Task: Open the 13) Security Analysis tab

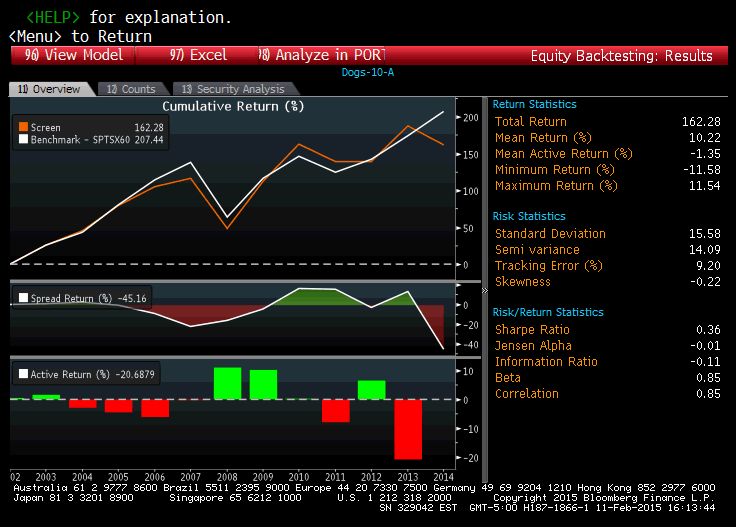Action: coord(233,89)
